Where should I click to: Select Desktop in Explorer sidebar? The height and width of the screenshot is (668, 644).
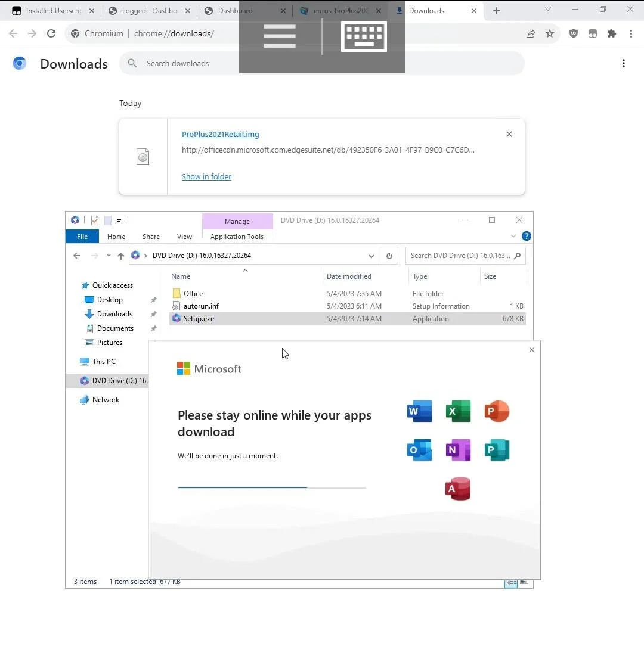(110, 300)
